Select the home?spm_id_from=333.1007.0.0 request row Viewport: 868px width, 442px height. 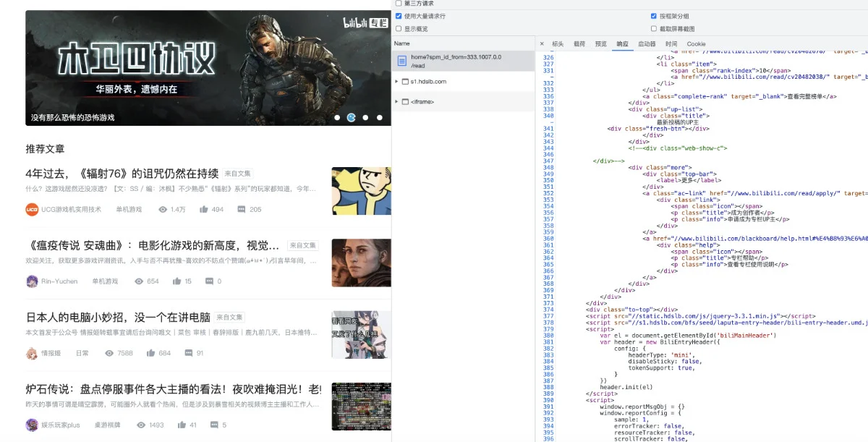pos(464,61)
